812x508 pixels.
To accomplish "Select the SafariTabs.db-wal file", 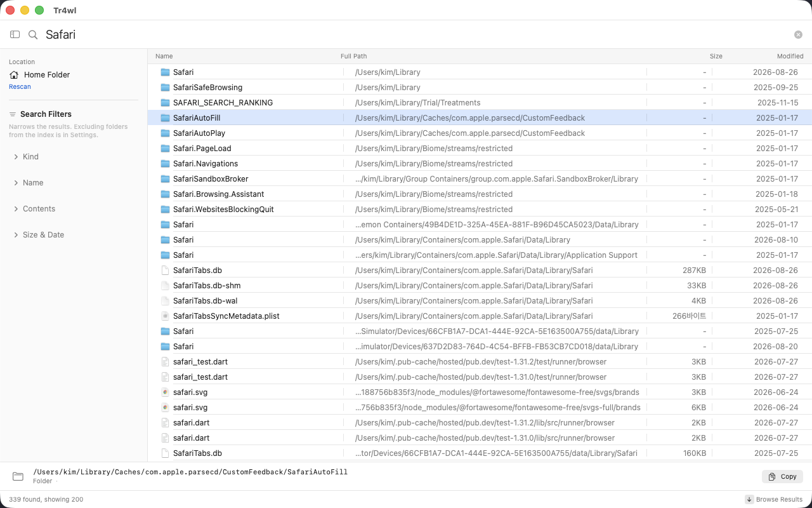I will pyautogui.click(x=480, y=300).
